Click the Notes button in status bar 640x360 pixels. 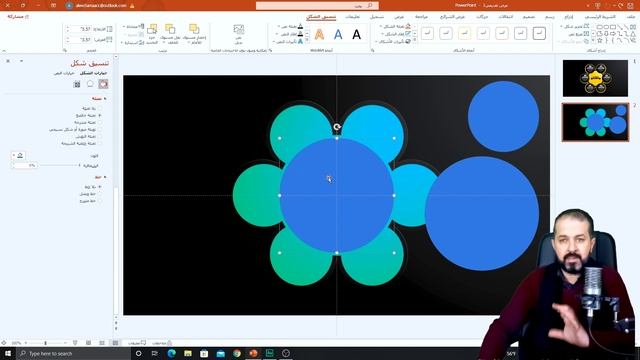[162, 343]
